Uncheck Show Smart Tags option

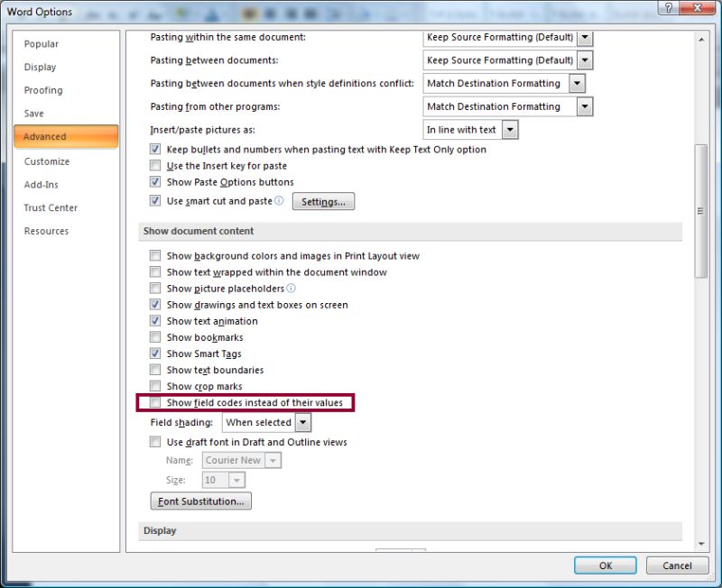coord(155,354)
